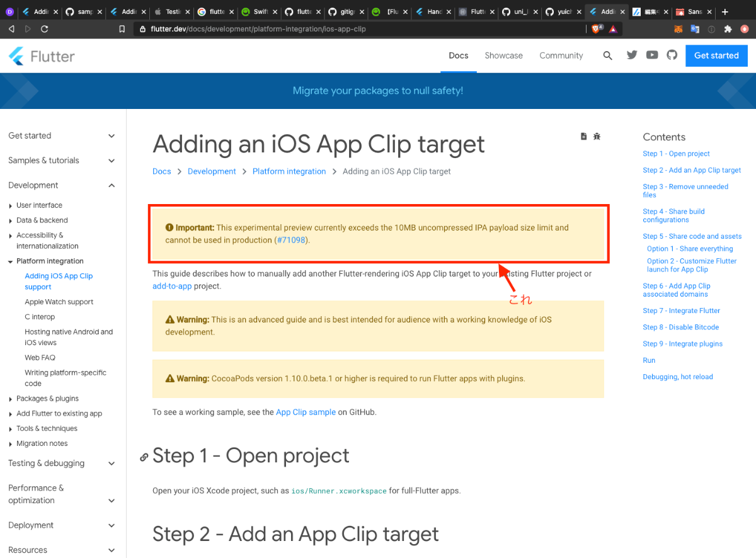Open Flutter's Twitter page icon

coord(632,55)
